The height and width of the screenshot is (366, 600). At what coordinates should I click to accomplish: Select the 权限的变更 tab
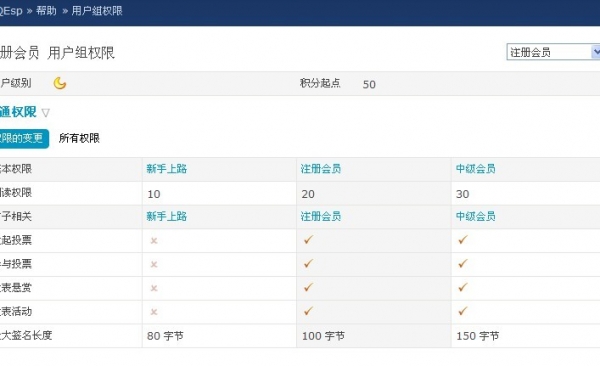[24, 138]
